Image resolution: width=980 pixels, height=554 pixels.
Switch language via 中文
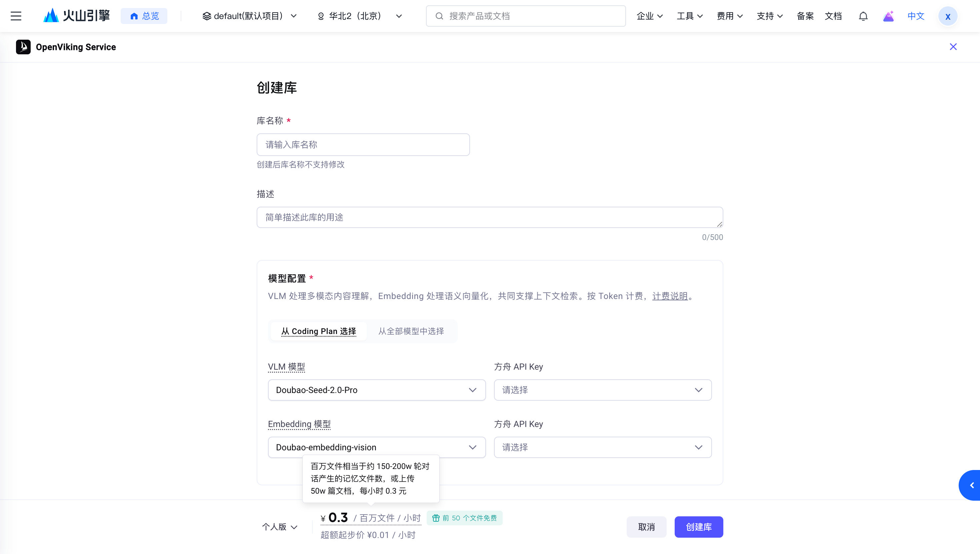click(x=916, y=16)
